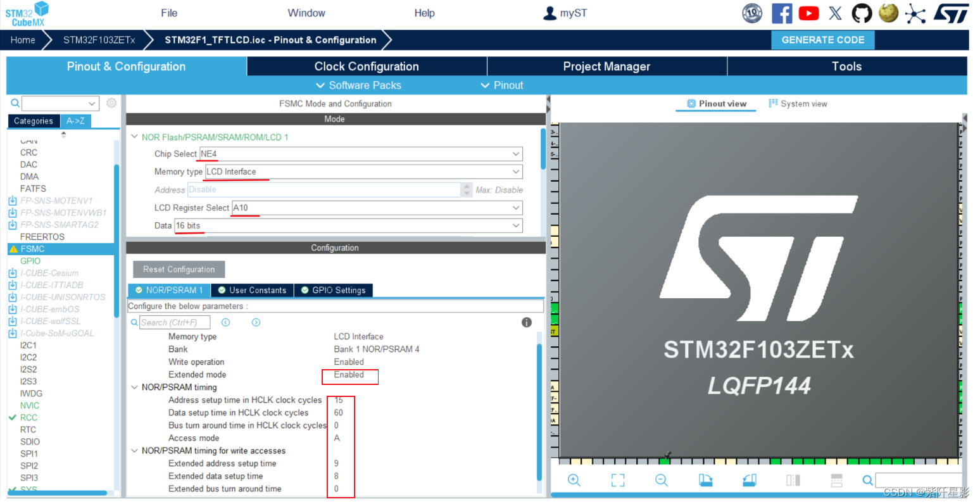The height and width of the screenshot is (504, 980).
Task: Open the Memory type dropdown showing LCD Interface
Action: click(364, 172)
